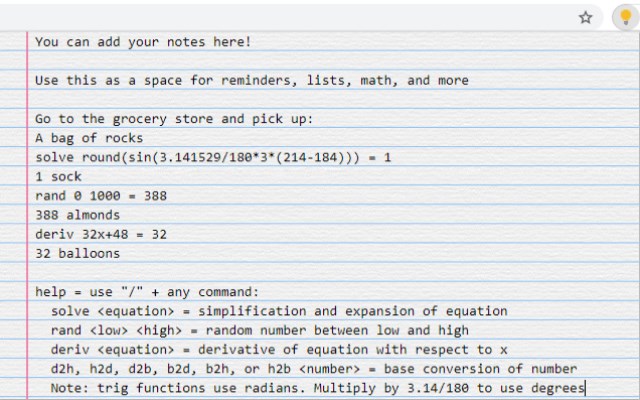Click the "rand <low> <high>" help line
This screenshot has width=640, height=400.
pyautogui.click(x=260, y=330)
